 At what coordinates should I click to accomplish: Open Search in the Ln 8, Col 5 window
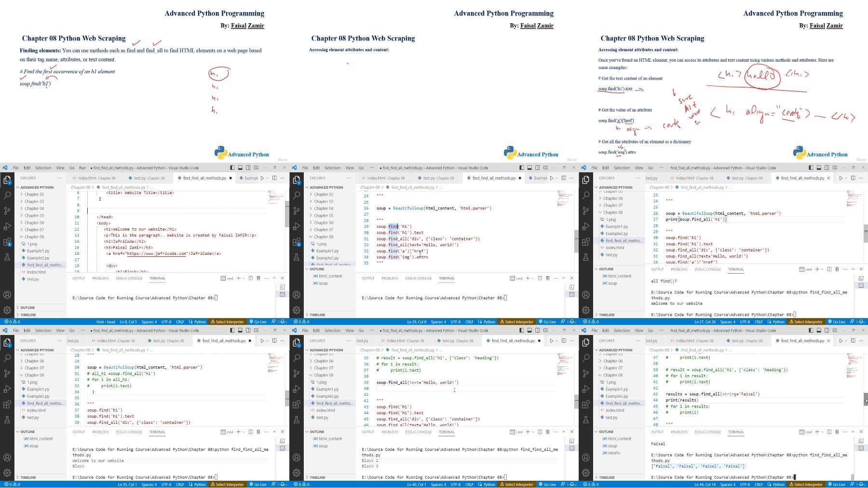7,195
